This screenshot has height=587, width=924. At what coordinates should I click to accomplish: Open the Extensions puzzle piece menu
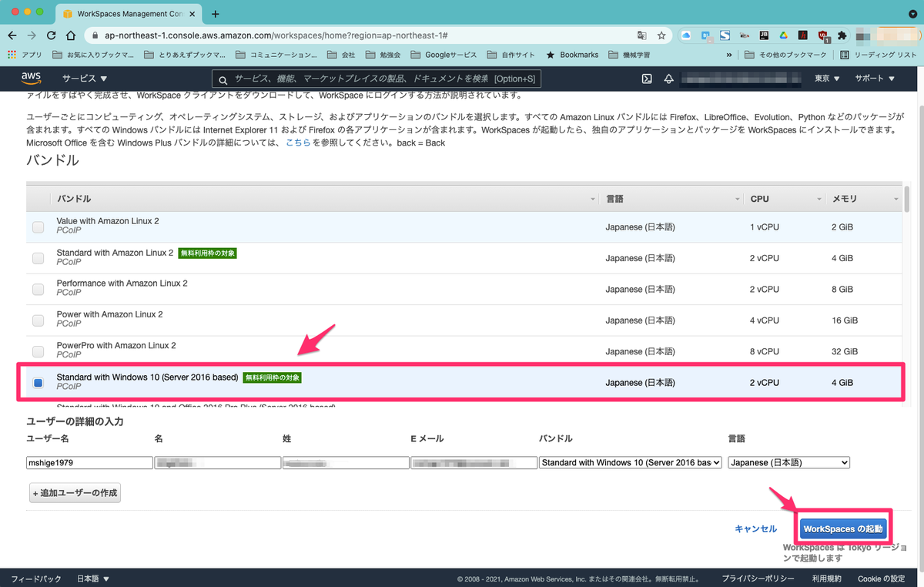[x=842, y=35]
